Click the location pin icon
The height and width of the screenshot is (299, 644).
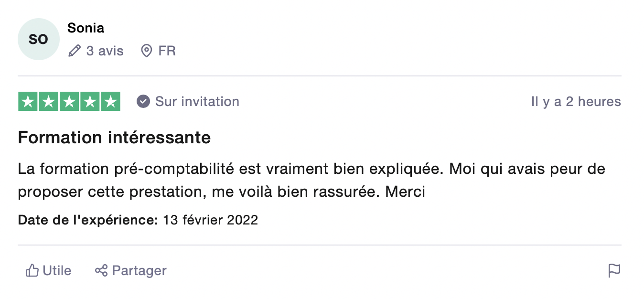coord(147,51)
